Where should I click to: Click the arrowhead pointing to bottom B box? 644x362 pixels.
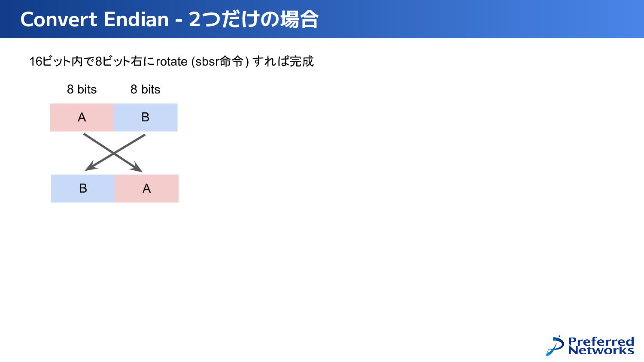(91, 166)
